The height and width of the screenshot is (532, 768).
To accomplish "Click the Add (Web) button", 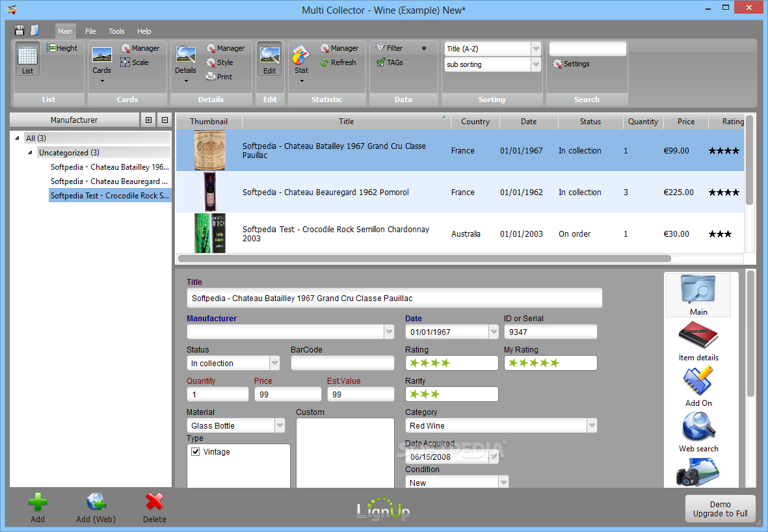I will point(96,508).
